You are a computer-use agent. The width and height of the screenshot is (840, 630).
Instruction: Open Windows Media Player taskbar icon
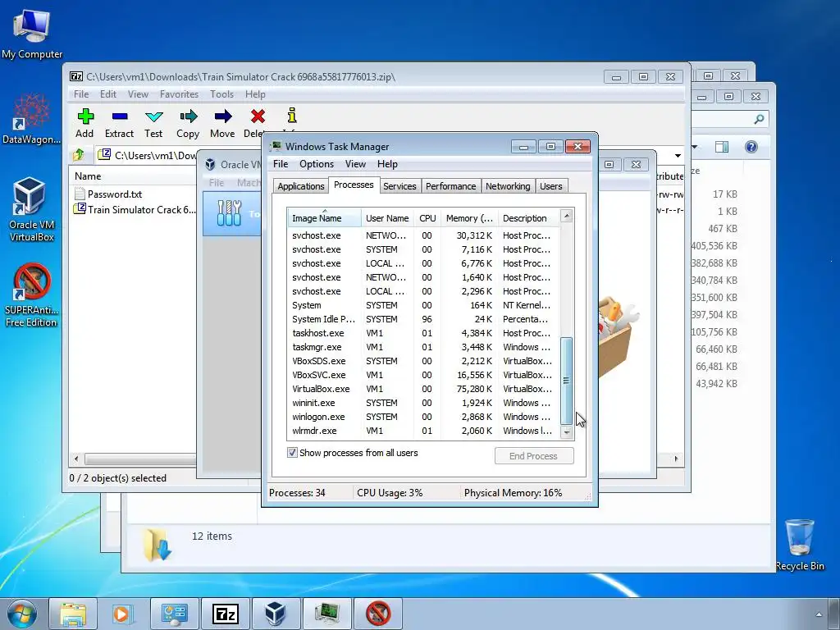[123, 614]
